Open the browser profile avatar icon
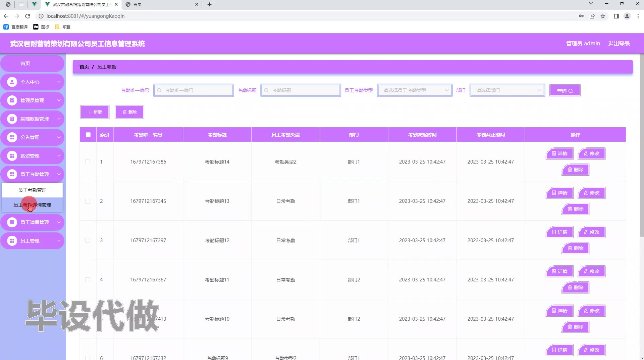This screenshot has width=644, height=360. [627, 16]
